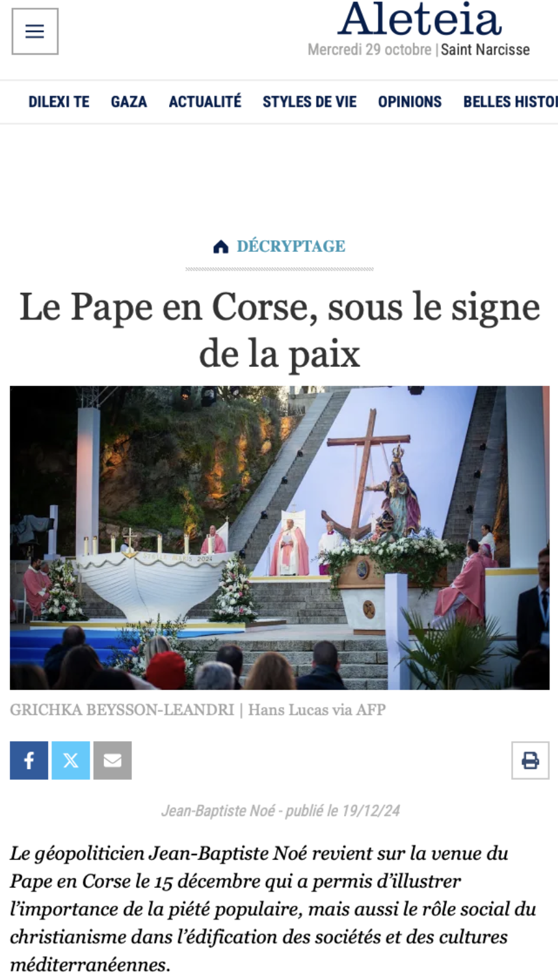558x980 pixels.
Task: Click the Saint Narcisse link
Action: [485, 49]
